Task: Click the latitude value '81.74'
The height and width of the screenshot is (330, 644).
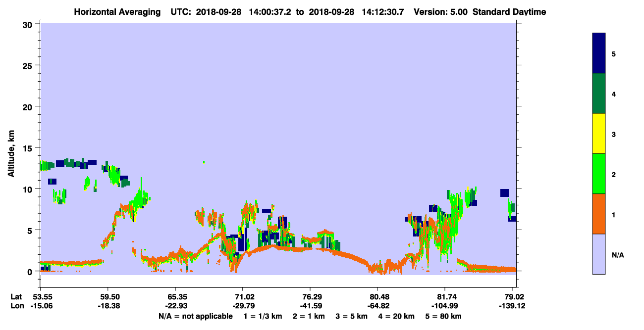Action: 445,297
